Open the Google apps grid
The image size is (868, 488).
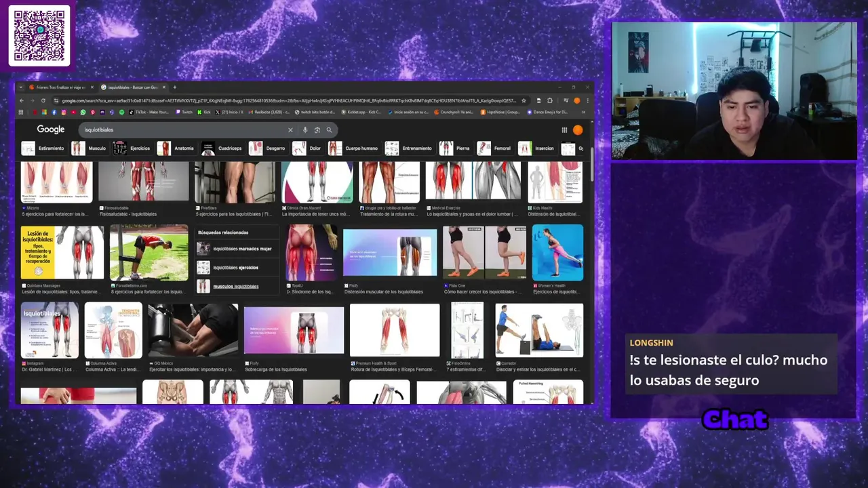[x=564, y=129]
